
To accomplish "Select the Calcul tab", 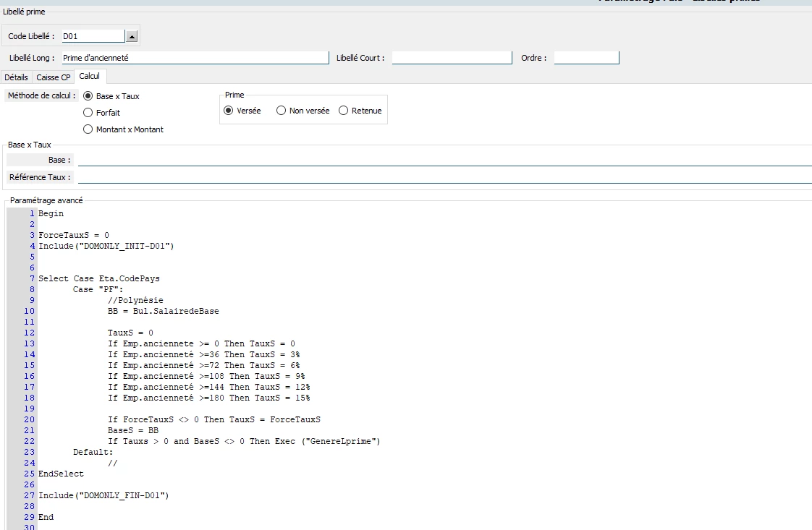I will 90,76.
